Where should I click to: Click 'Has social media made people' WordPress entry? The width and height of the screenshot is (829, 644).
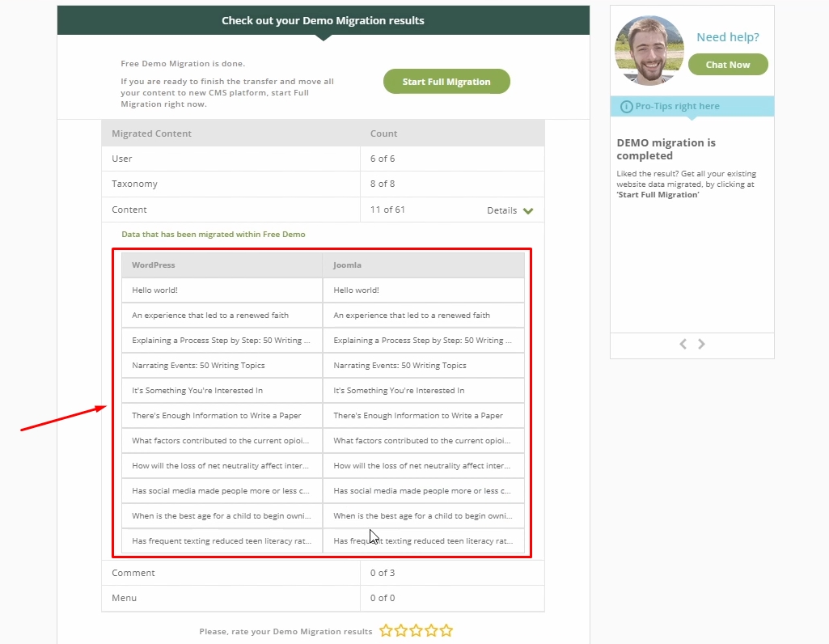(x=221, y=491)
